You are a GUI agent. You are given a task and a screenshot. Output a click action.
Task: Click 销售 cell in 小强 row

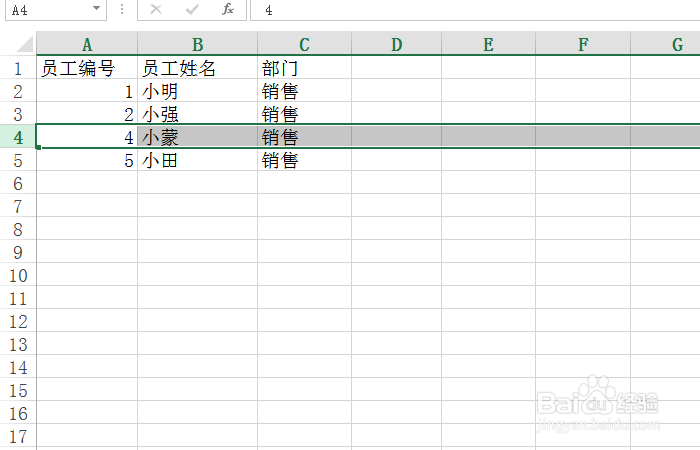[304, 114]
